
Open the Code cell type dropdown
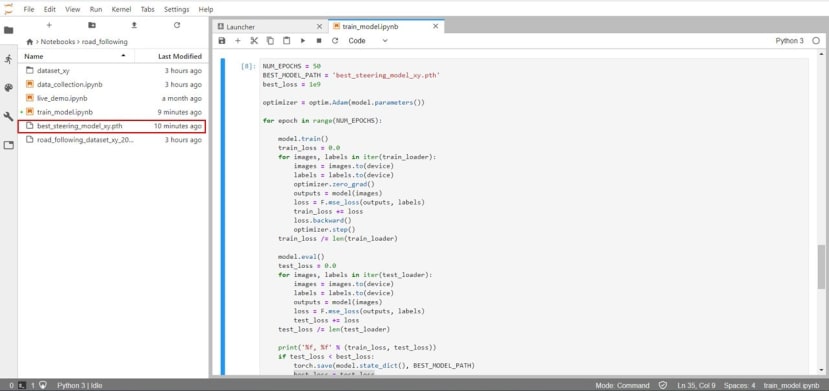[x=368, y=41]
